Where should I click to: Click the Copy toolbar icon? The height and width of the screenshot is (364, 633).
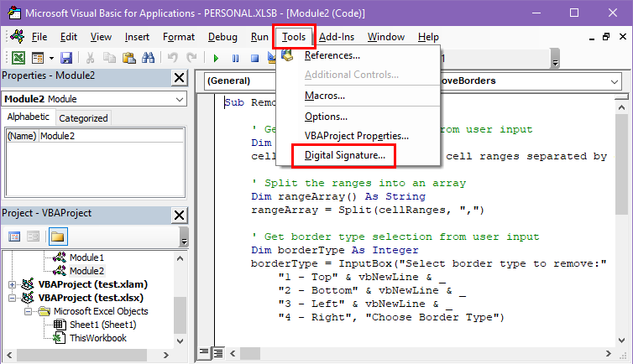(x=109, y=58)
